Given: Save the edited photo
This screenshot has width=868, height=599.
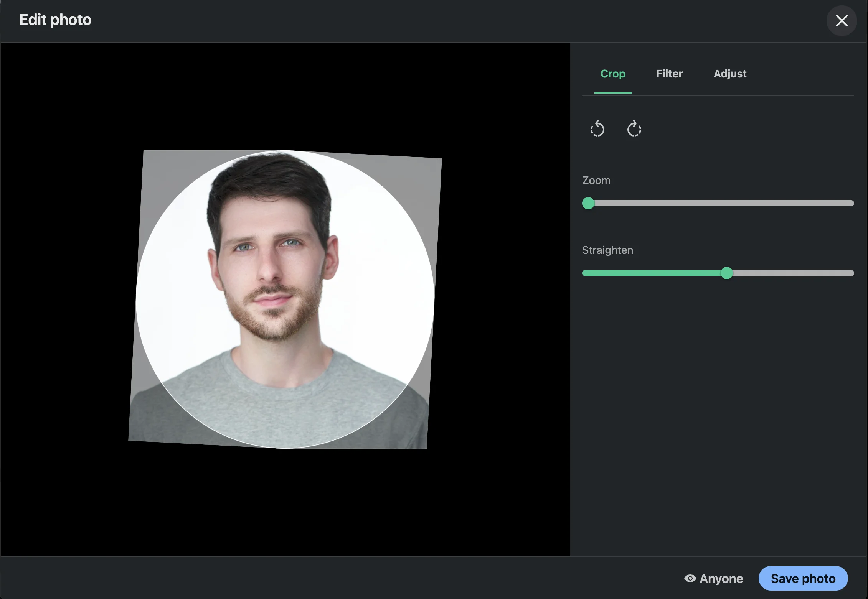Looking at the screenshot, I should [x=802, y=578].
